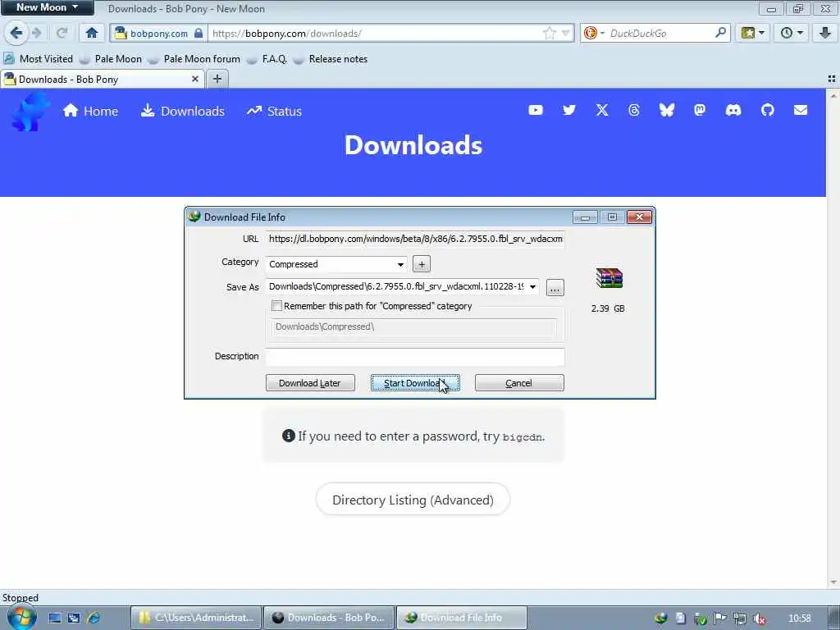Click the URL field in Download File Info
The height and width of the screenshot is (630, 840).
point(415,239)
